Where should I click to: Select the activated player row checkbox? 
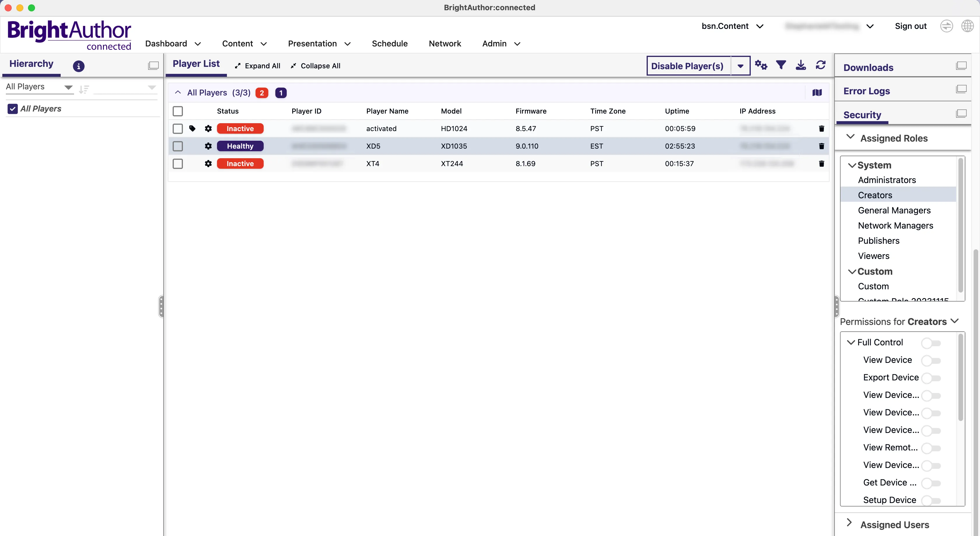pyautogui.click(x=178, y=129)
